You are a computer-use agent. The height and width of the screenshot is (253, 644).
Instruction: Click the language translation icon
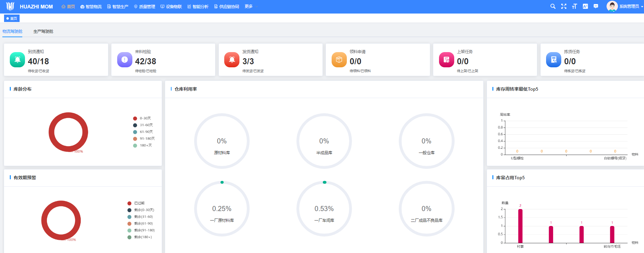(x=585, y=6)
